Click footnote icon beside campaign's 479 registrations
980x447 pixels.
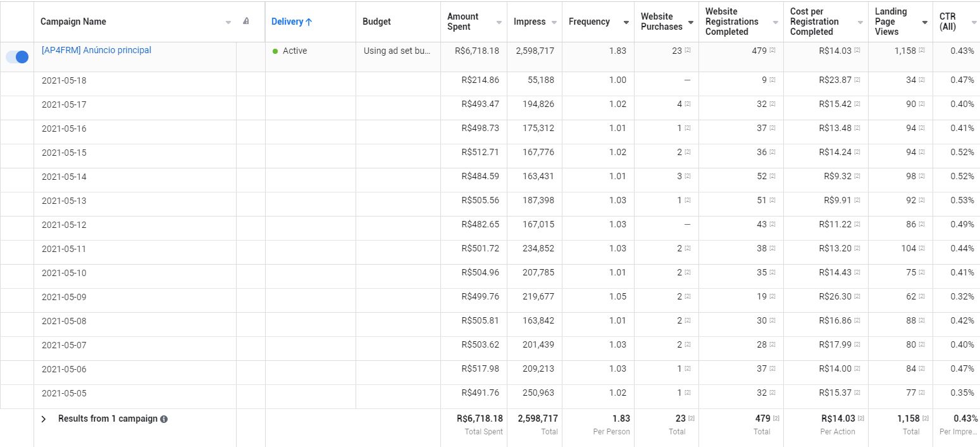(x=772, y=51)
